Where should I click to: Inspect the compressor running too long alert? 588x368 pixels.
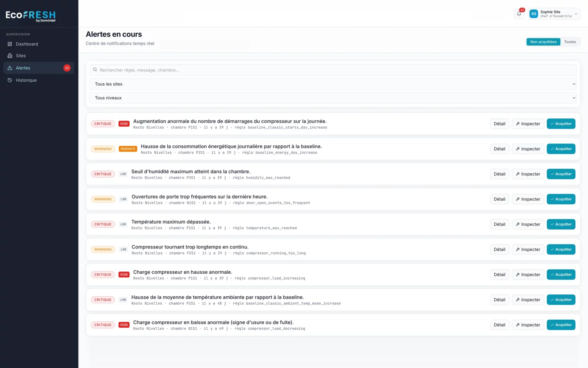point(528,250)
